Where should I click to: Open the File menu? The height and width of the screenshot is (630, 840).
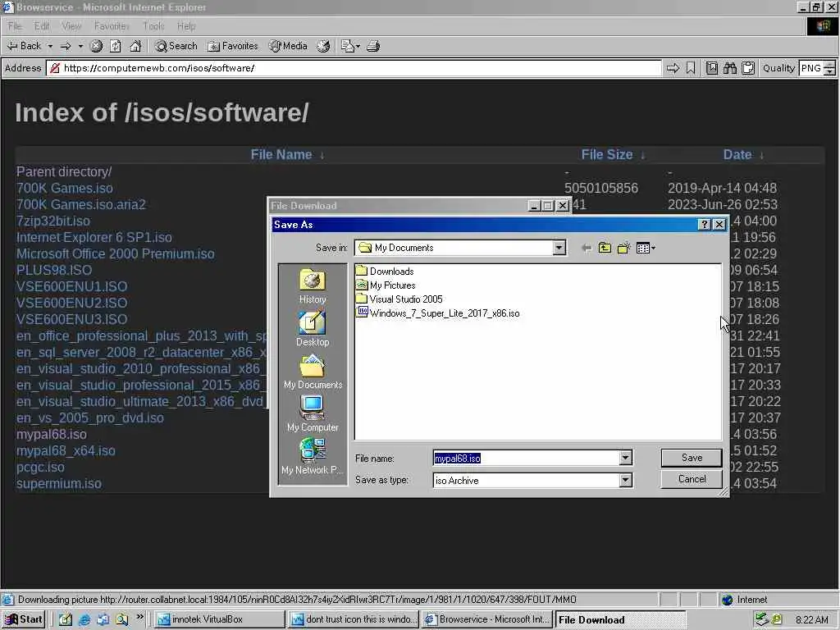pyautogui.click(x=15, y=25)
